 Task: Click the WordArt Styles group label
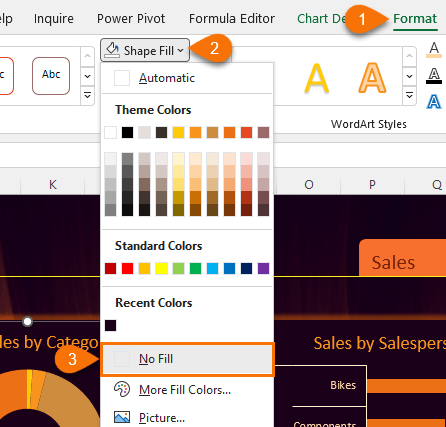coord(369,124)
